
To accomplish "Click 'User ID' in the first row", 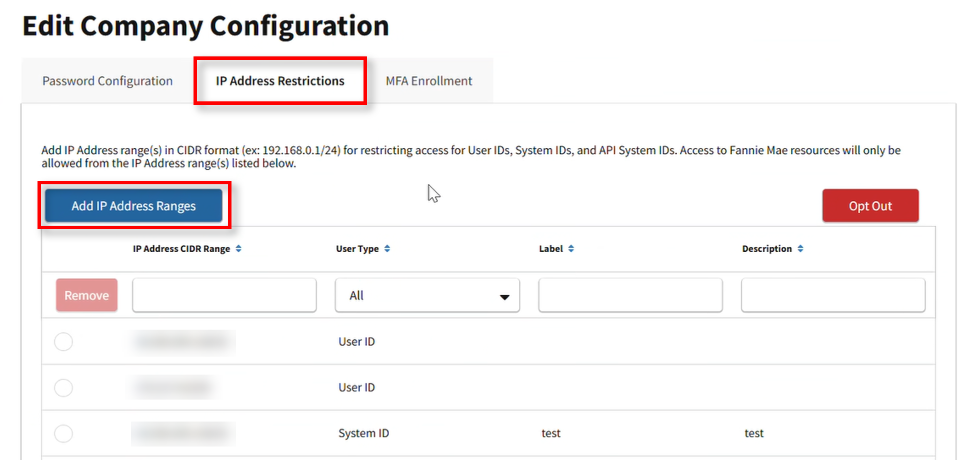I will [x=356, y=342].
